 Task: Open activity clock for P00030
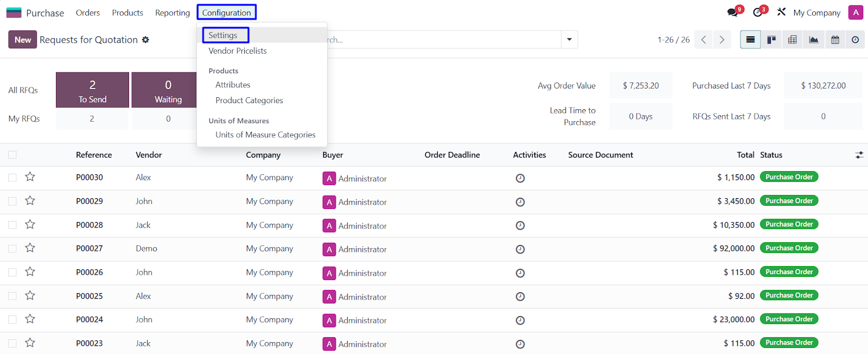pos(520,178)
